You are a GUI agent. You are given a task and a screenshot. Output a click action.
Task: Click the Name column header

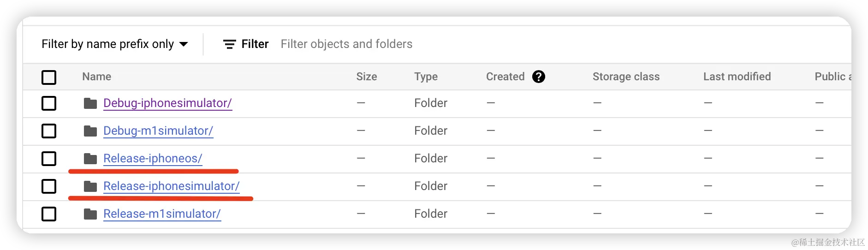click(x=96, y=77)
